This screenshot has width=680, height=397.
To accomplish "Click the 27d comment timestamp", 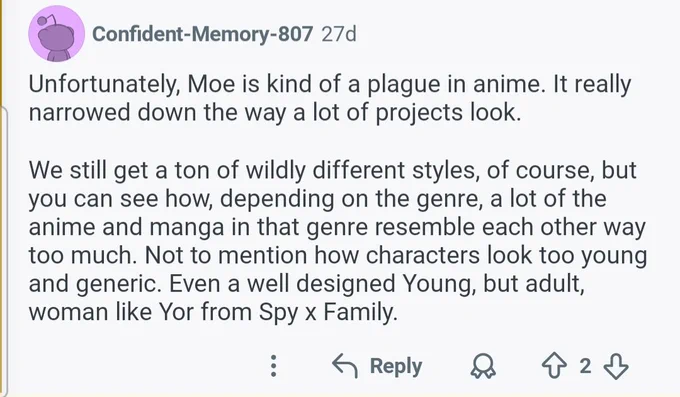I will [x=339, y=34].
